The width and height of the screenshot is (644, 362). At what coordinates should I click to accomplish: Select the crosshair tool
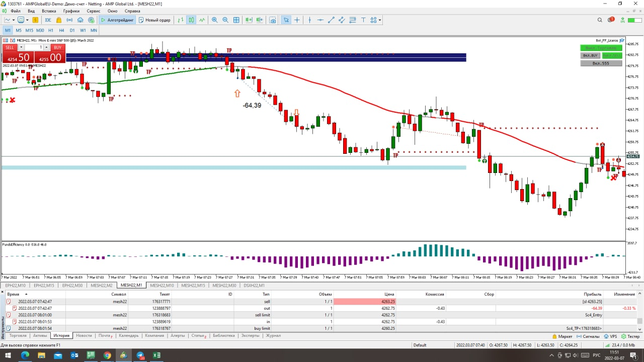click(x=297, y=20)
